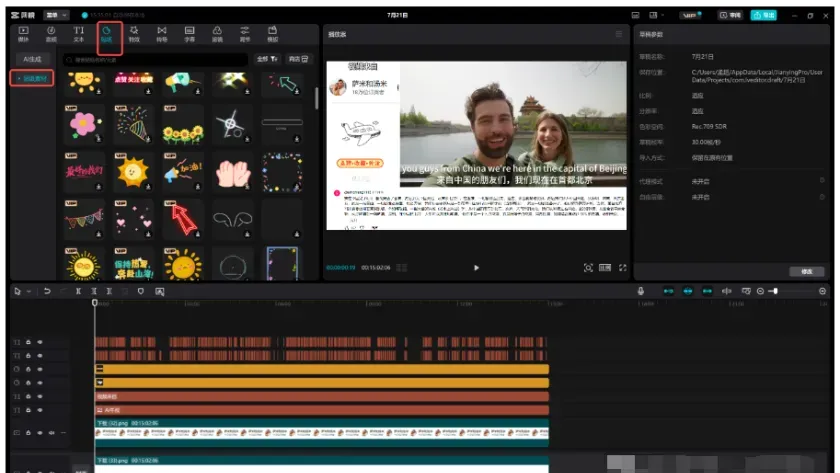Hide the topmost text track with its eye icon
This screenshot has width=840, height=473.
coord(40,342)
